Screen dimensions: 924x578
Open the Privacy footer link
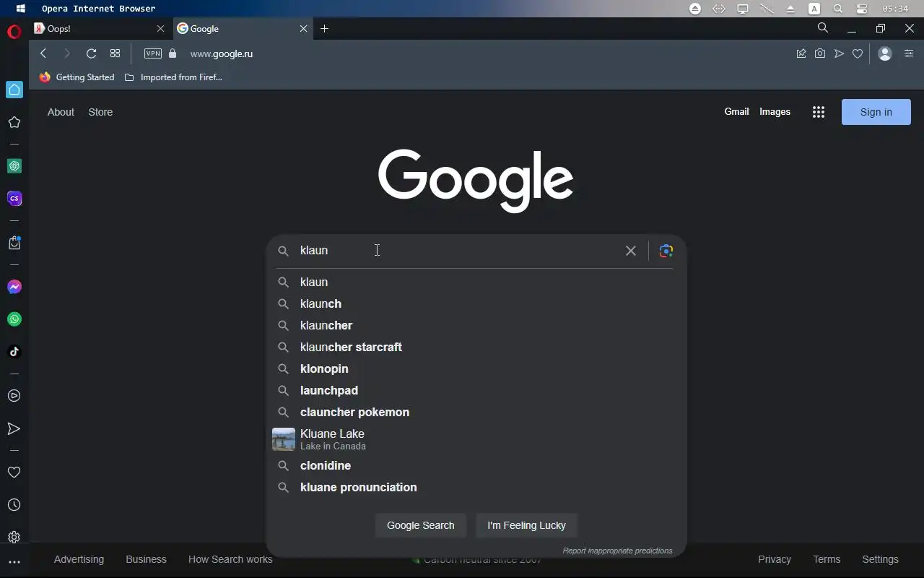click(775, 559)
